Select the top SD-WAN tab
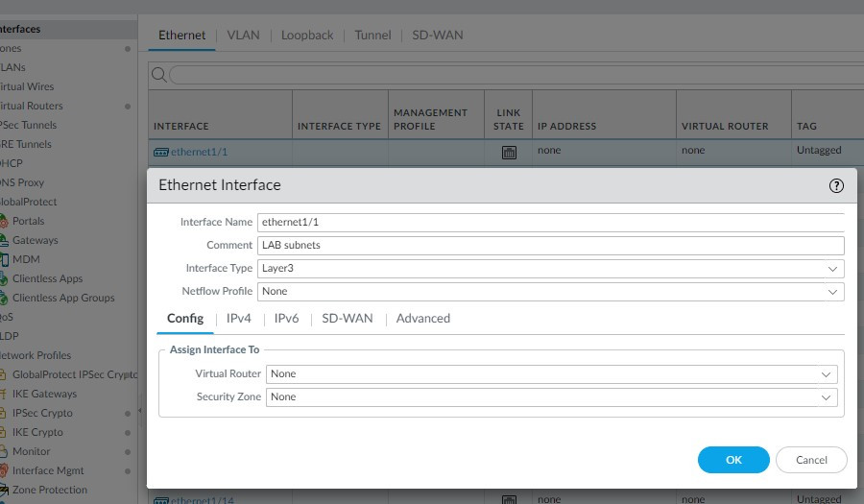Viewport: 864px width, 504px height. point(438,36)
